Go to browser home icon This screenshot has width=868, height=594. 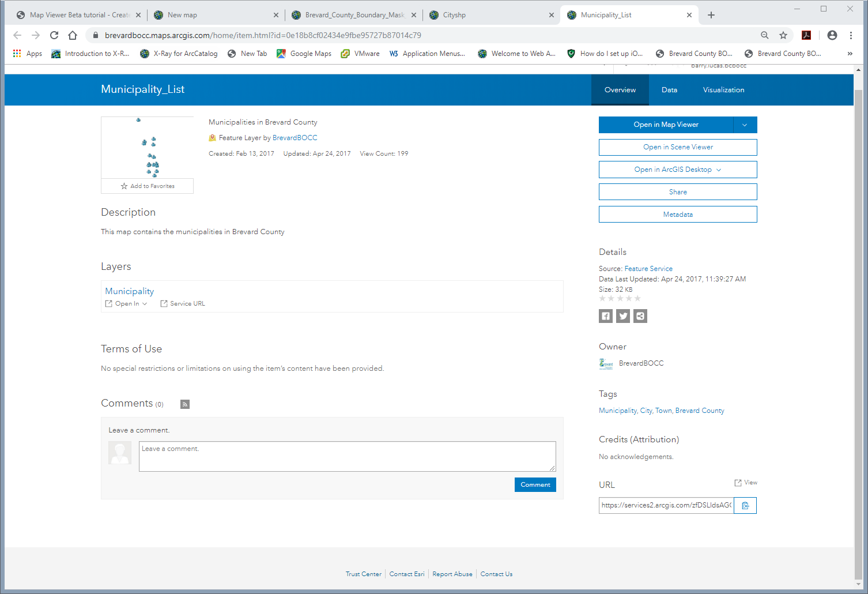[x=73, y=35]
